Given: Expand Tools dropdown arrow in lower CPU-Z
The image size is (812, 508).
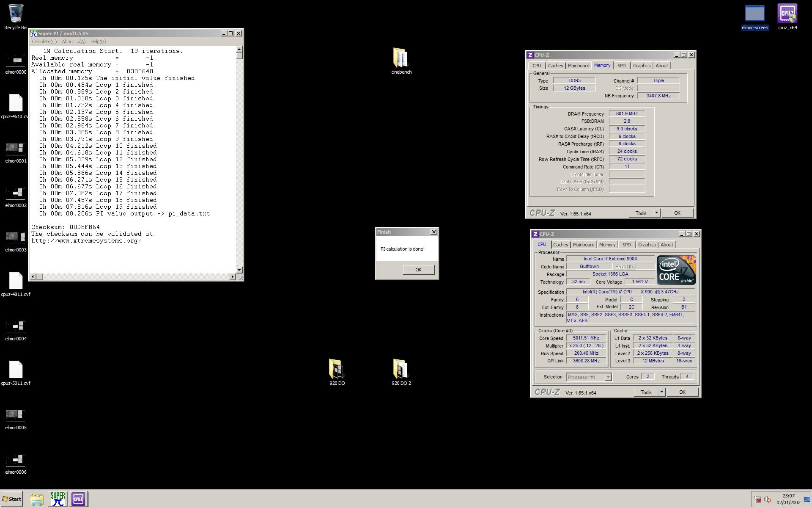Looking at the screenshot, I should [x=662, y=392].
